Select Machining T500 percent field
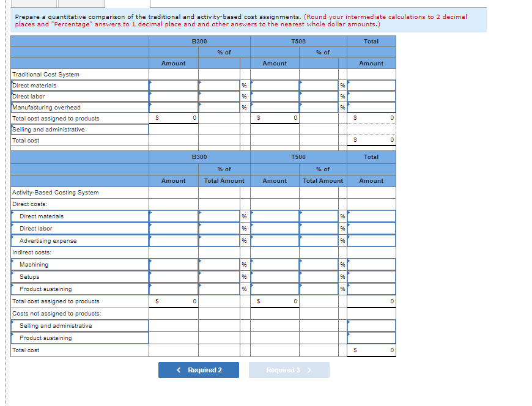This screenshot has width=532, height=406. click(319, 265)
